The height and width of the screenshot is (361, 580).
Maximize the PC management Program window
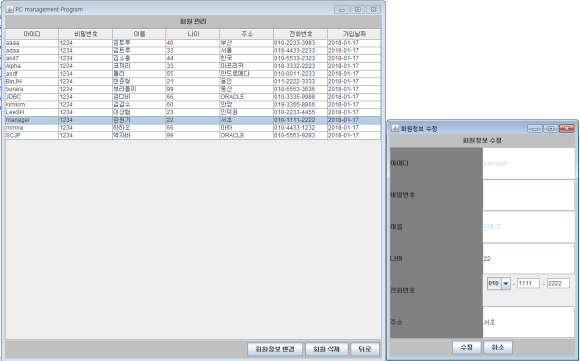pos(357,10)
